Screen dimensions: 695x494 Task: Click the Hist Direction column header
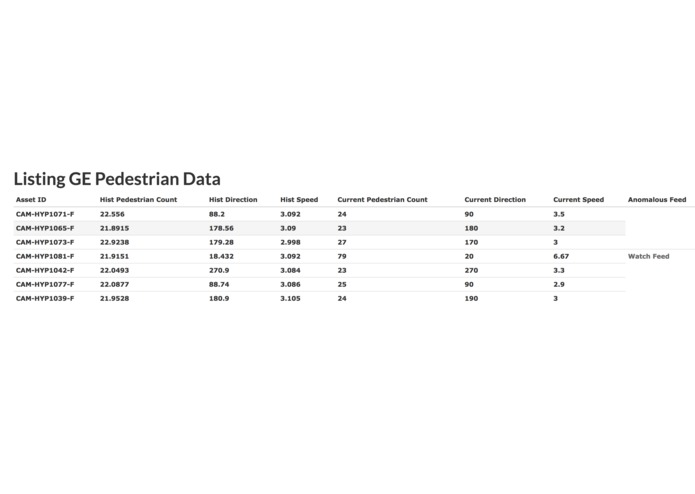pos(233,199)
